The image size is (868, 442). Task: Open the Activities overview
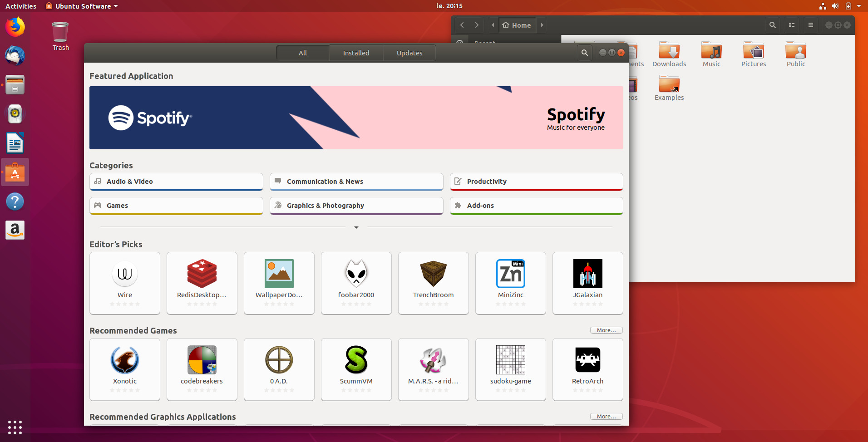click(x=21, y=6)
